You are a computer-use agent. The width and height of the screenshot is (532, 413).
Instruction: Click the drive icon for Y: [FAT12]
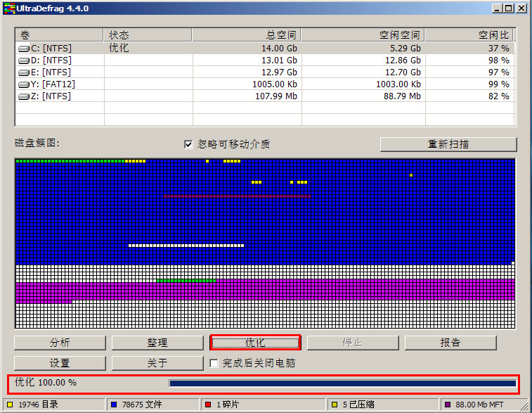(x=24, y=84)
